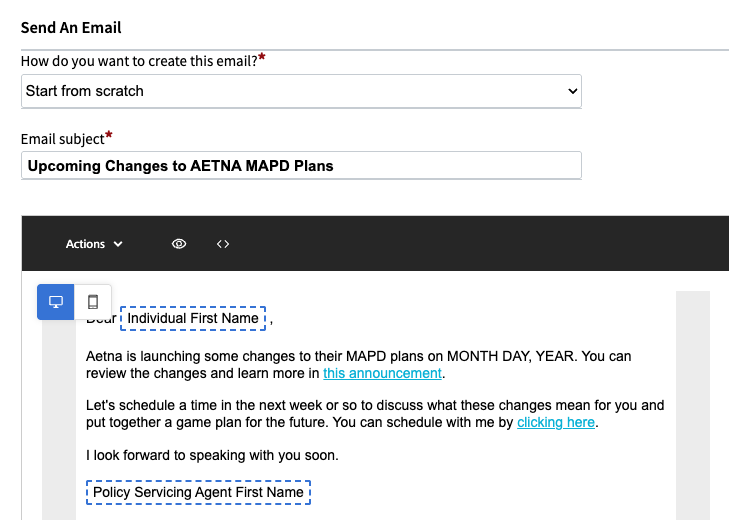The height and width of the screenshot is (520, 729).
Task: Open the 'this announcement' link
Action: pyautogui.click(x=382, y=373)
